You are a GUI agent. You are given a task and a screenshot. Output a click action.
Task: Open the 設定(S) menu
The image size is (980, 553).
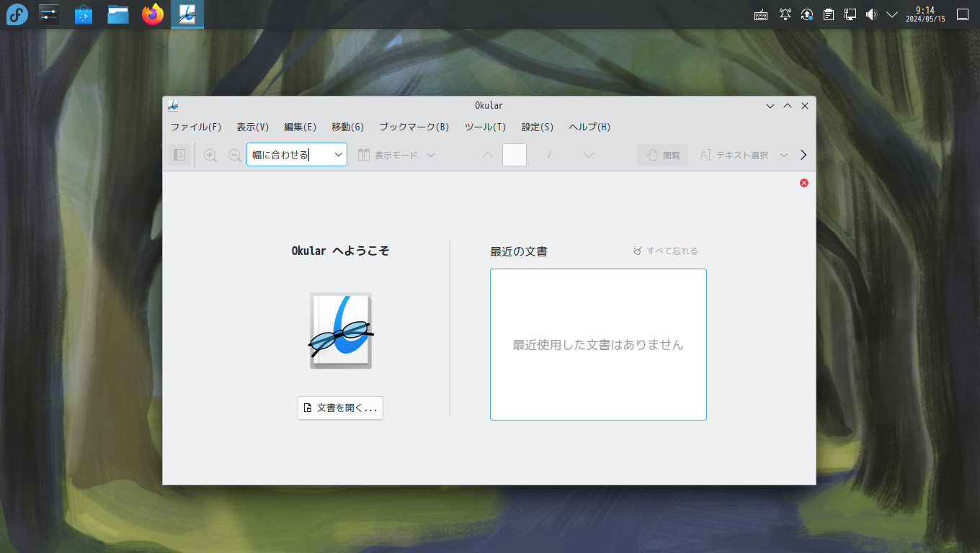click(x=538, y=127)
